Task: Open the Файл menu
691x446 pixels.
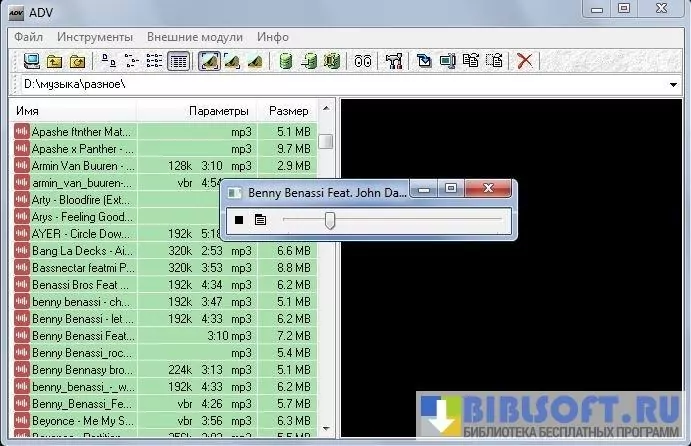Action: 29,37
